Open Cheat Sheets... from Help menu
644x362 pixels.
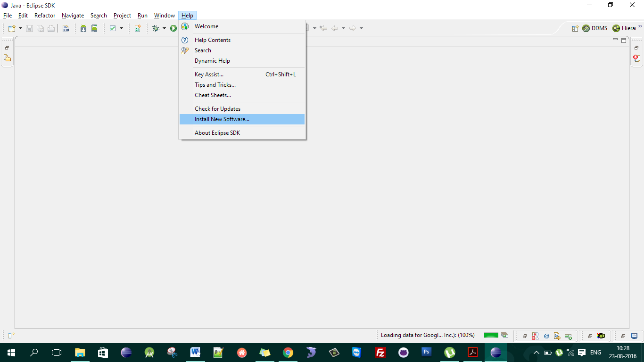click(x=242, y=95)
